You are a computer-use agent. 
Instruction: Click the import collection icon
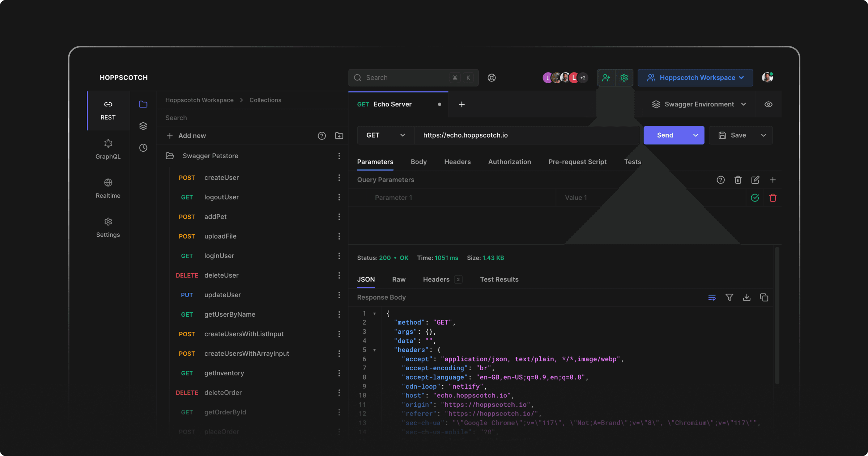click(x=339, y=136)
